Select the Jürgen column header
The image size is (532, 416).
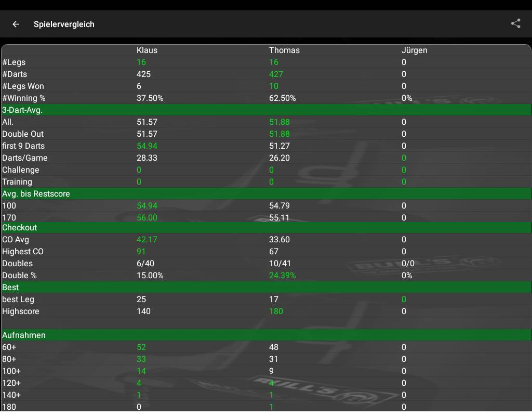(414, 50)
